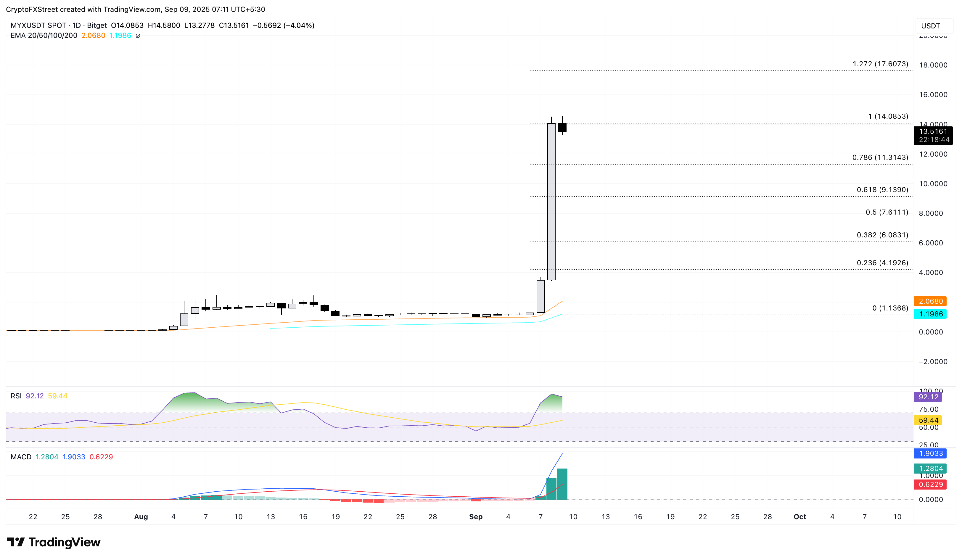Click the empty-set symbol beside EMA values
This screenshot has height=560, width=962.
[x=138, y=36]
